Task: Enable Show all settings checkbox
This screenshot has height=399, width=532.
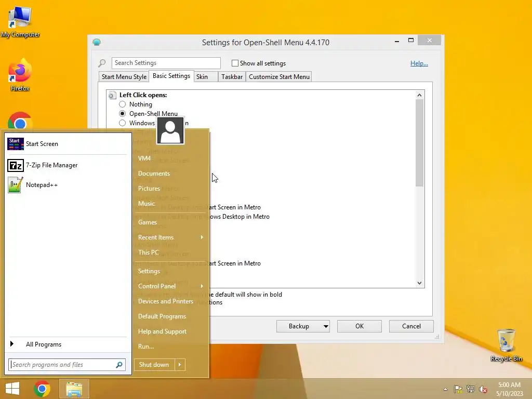Action: coord(235,63)
